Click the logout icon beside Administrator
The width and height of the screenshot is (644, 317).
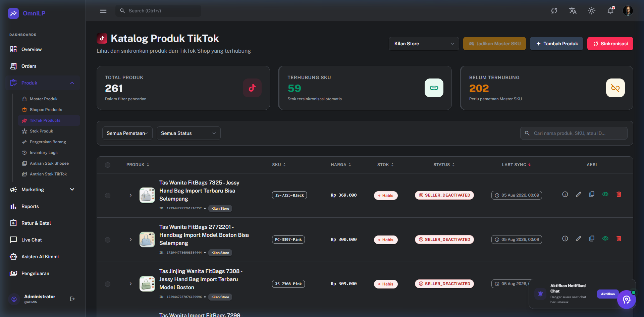(72, 299)
